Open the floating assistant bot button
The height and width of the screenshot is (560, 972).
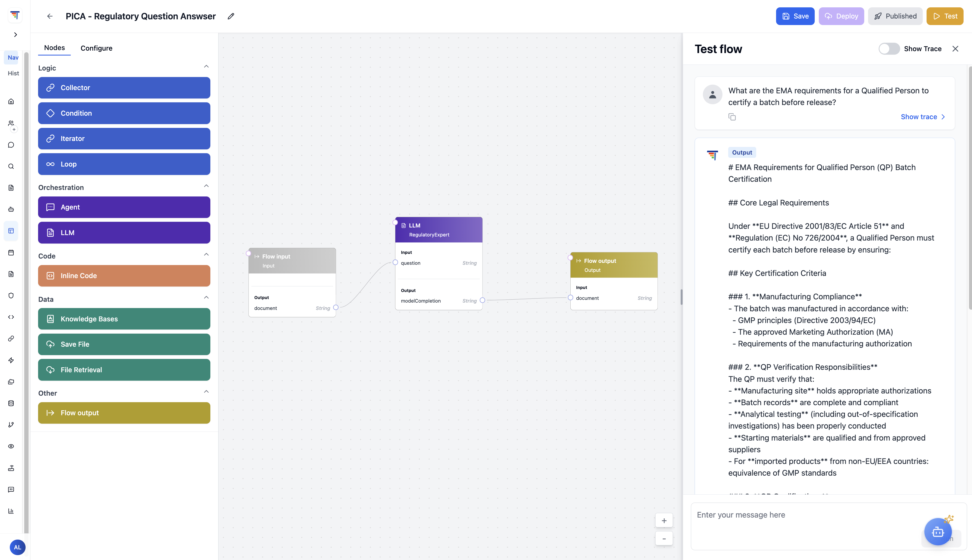(x=938, y=531)
